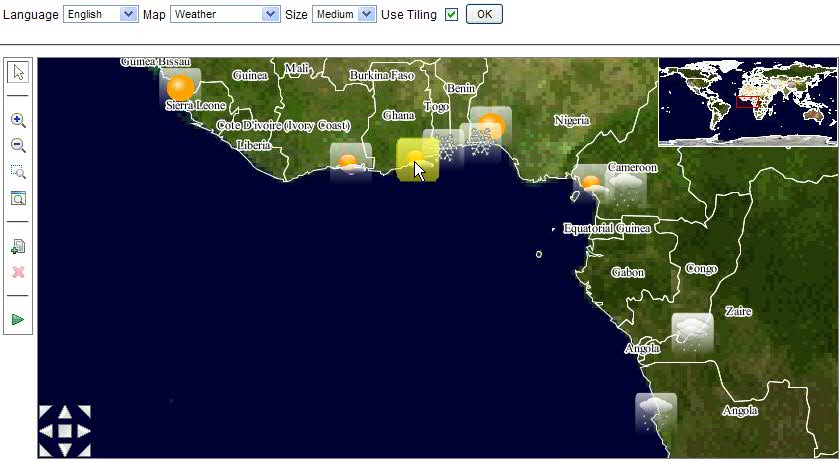Open the Map dropdown showing Weather

tap(225, 15)
